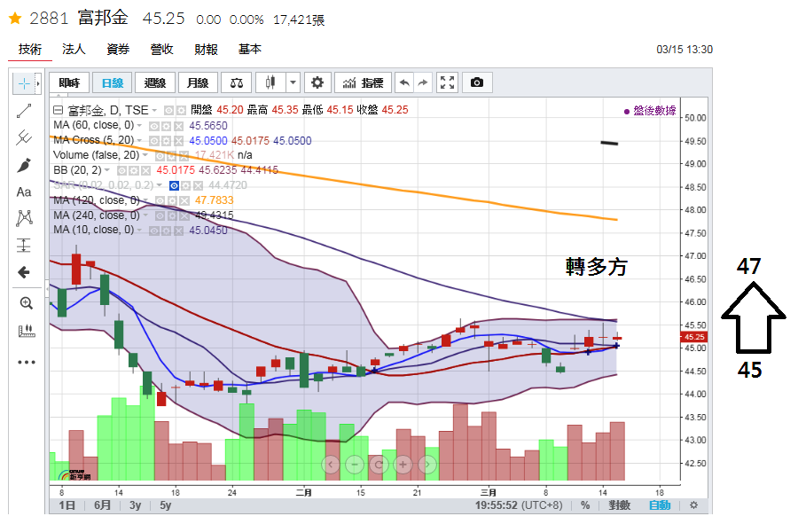The width and height of the screenshot is (798, 532).
Task: Select 日線 daily chart interval
Action: (x=113, y=82)
